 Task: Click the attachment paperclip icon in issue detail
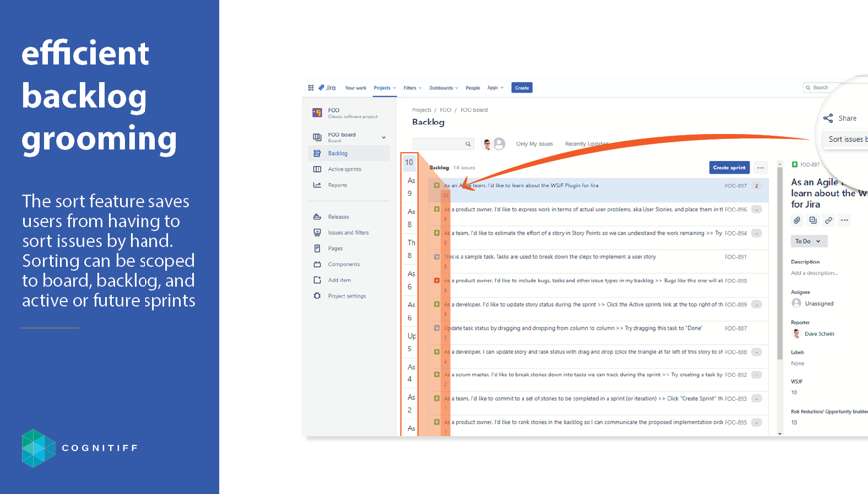tap(797, 220)
